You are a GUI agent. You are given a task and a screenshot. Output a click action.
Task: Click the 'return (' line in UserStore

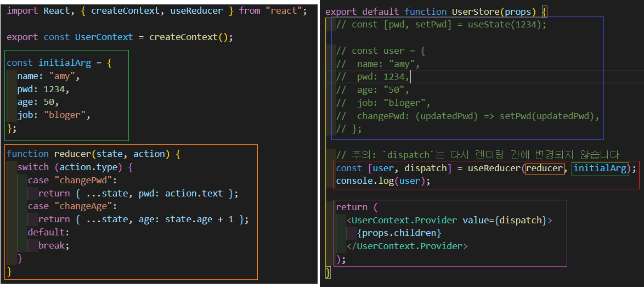[x=357, y=207]
